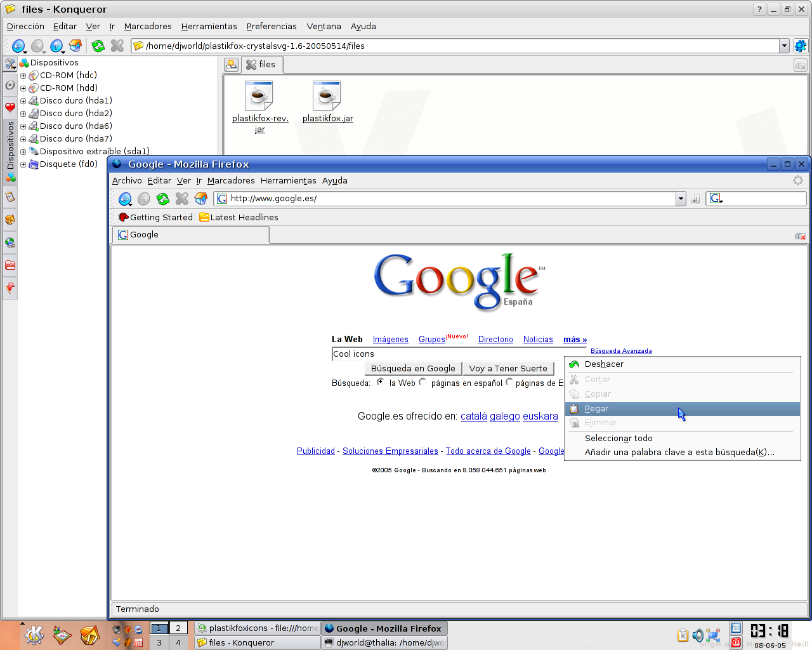Open Konqueror's Marcadores menu

coord(148,27)
